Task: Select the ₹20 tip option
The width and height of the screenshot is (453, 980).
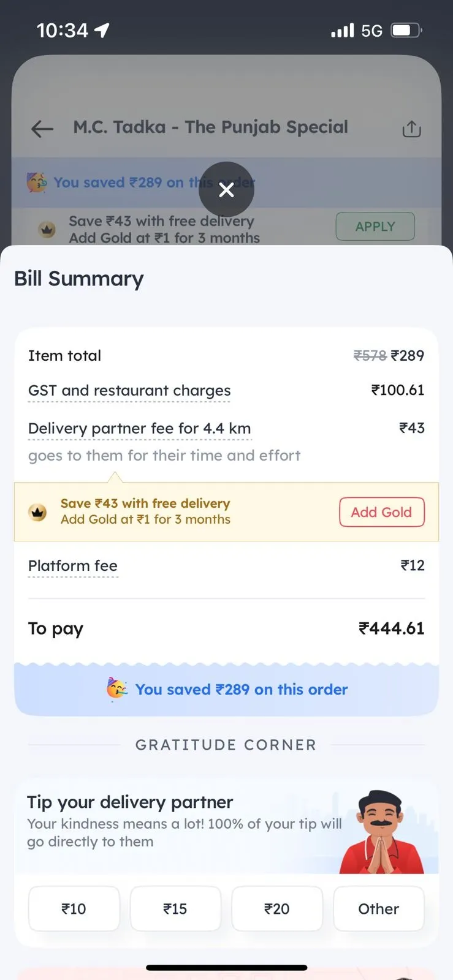Action: 277,908
